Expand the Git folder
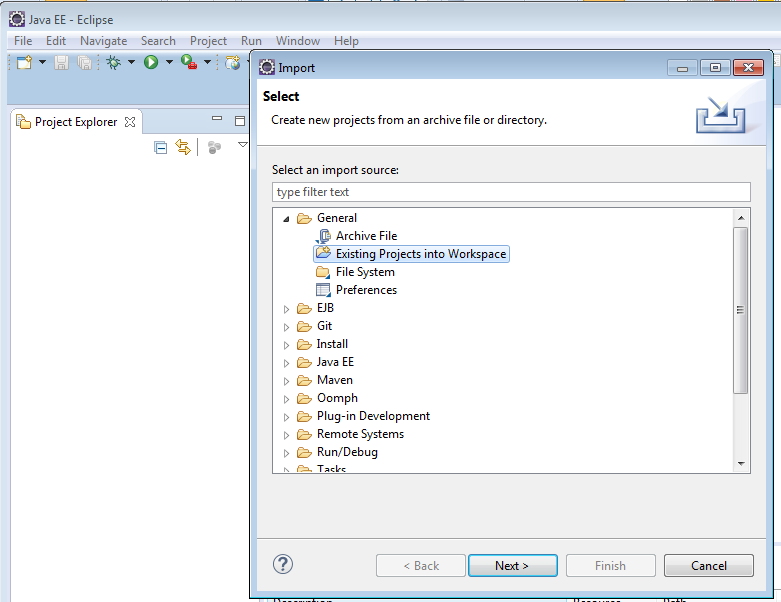Viewport: 781px width, 602px height. 286,327
